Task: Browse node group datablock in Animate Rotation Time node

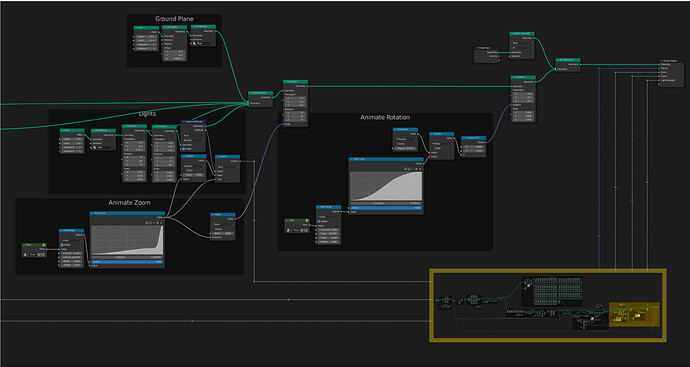Action: tap(288, 231)
